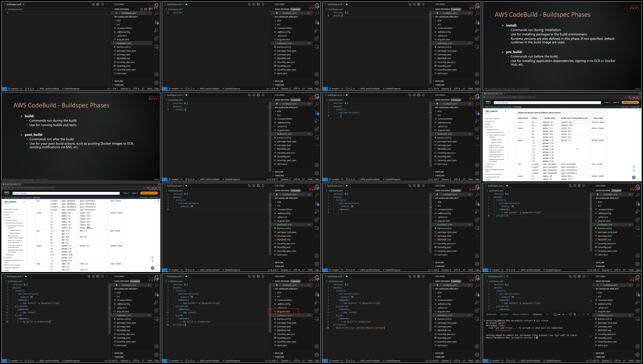Expand TIMELINE section in Ln 14, Col 11 frame
643x364 pixels.
279,357
